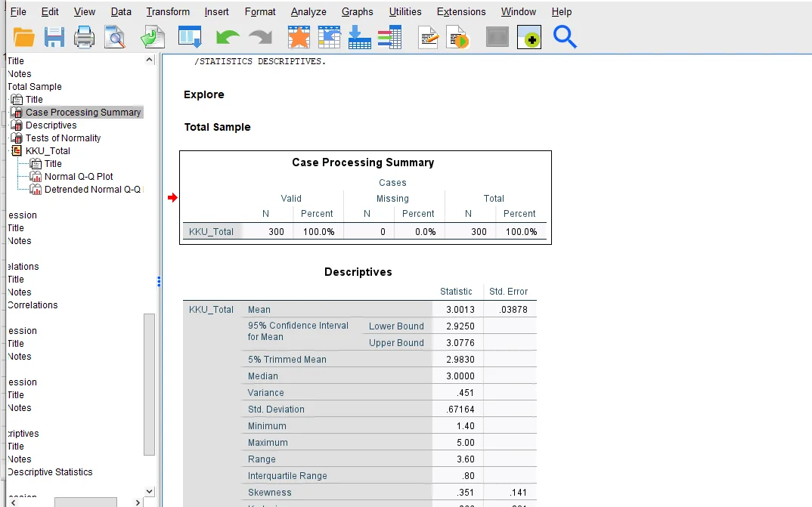This screenshot has width=812, height=507.
Task: Open the Analyze menu
Action: (x=308, y=11)
